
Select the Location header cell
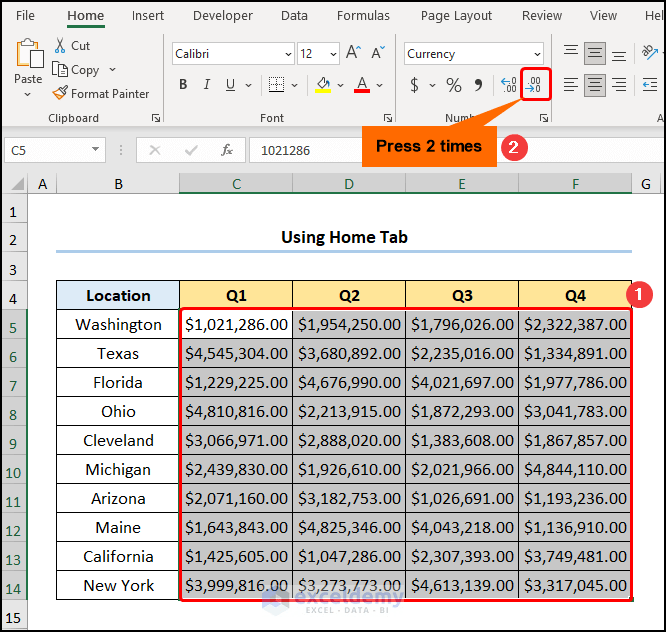click(118, 295)
